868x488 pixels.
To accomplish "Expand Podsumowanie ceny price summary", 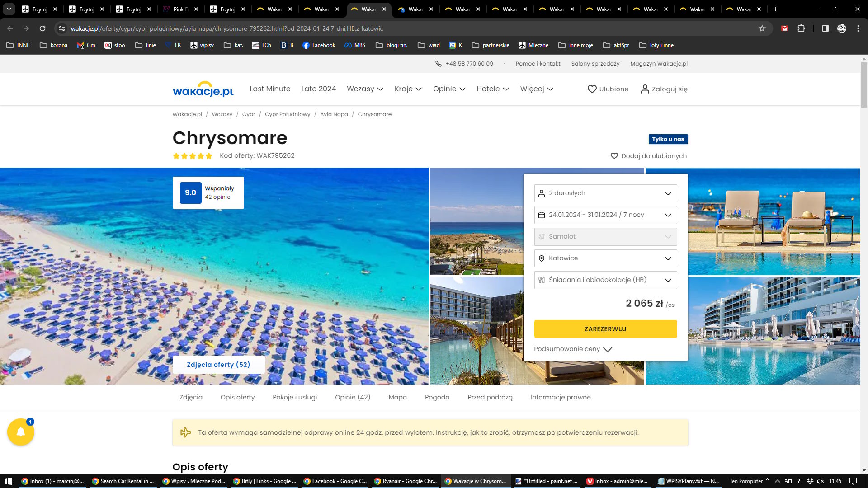I will tap(573, 349).
